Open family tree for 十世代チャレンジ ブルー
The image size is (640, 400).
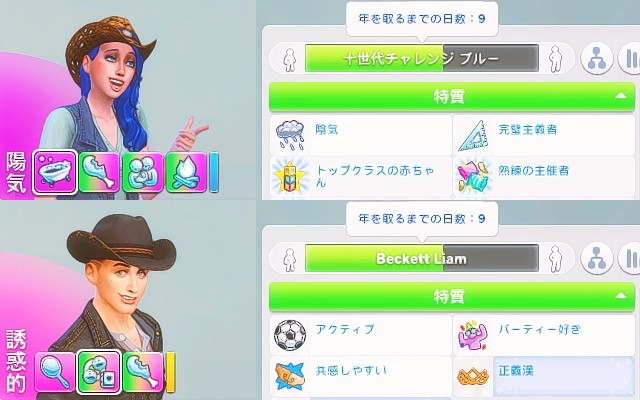pos(596,58)
